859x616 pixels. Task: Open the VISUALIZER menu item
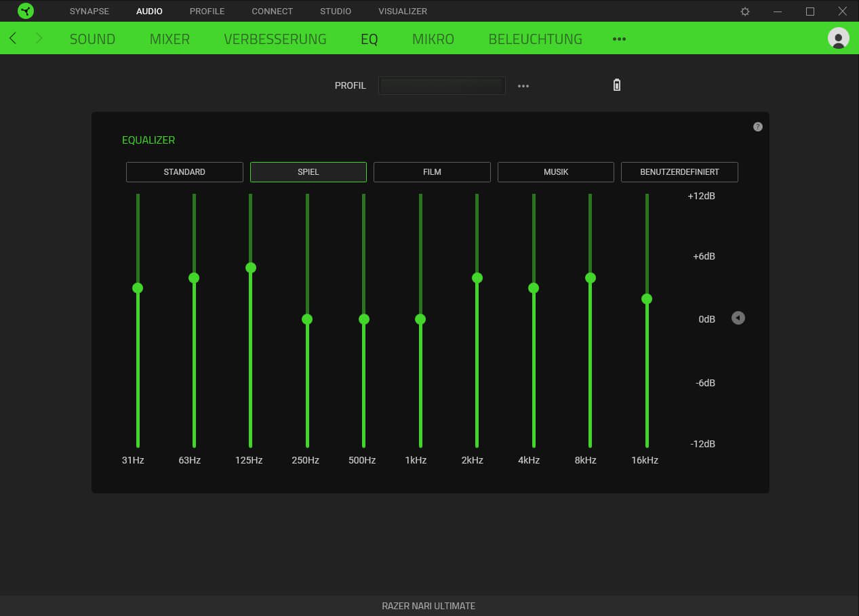coord(403,12)
